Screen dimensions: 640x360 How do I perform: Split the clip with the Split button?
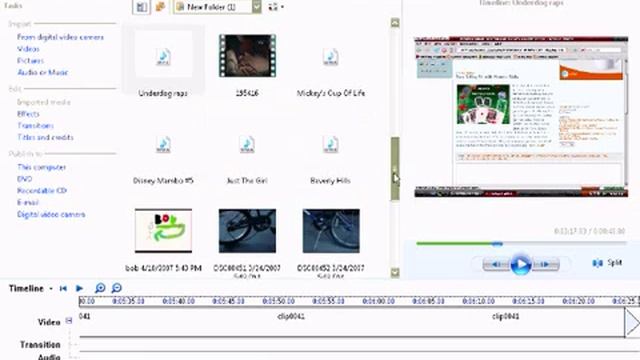pyautogui.click(x=607, y=263)
